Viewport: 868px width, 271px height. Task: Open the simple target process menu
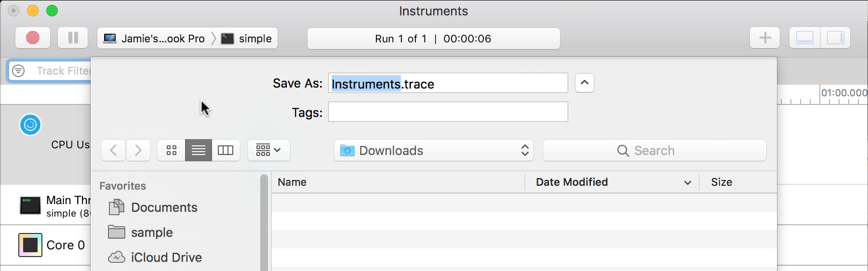pyautogui.click(x=247, y=39)
